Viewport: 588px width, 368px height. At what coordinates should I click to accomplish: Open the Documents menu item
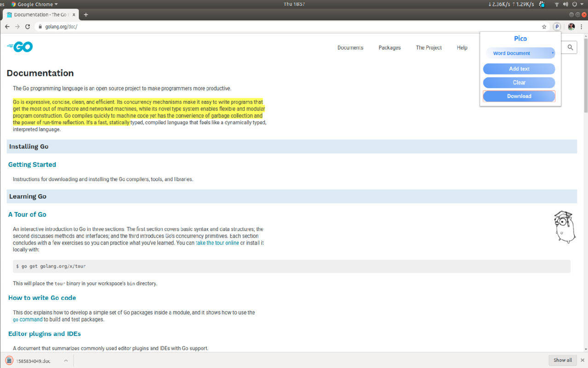coord(351,48)
